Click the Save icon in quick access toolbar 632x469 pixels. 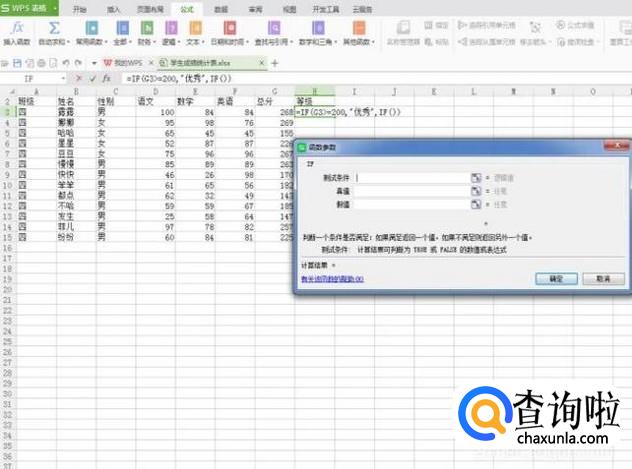(x=17, y=63)
